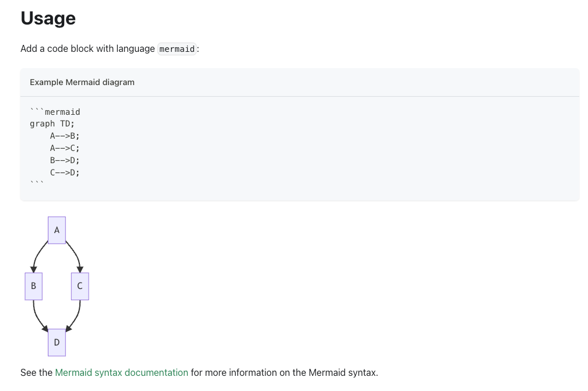Click the code line A-->B;
Viewport: 588px width, 391px height.
[65, 136]
